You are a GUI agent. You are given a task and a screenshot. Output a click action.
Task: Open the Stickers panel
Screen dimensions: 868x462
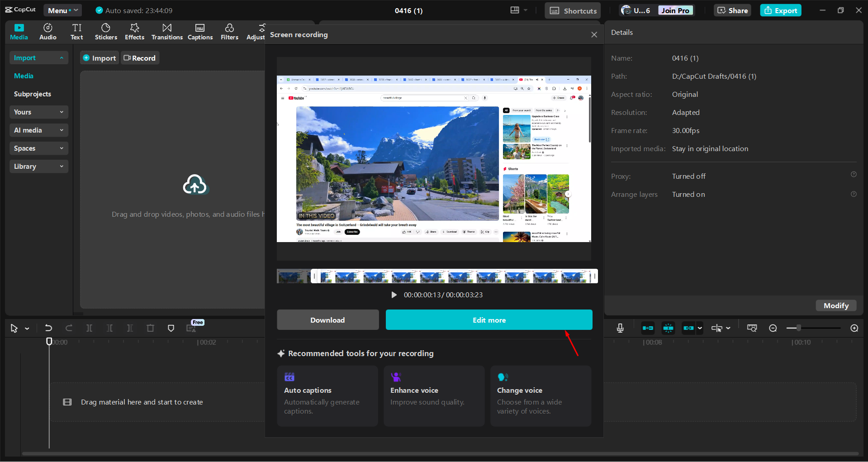[x=105, y=31]
